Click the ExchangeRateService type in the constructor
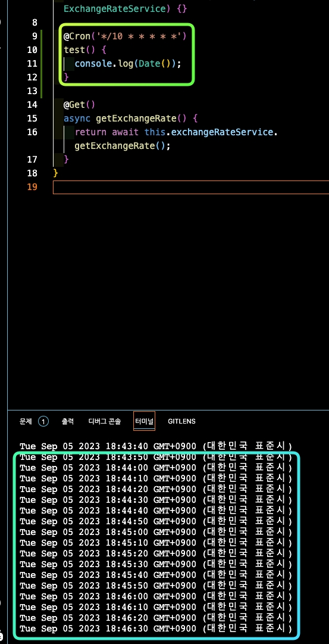This screenshot has width=329, height=644. tap(114, 9)
